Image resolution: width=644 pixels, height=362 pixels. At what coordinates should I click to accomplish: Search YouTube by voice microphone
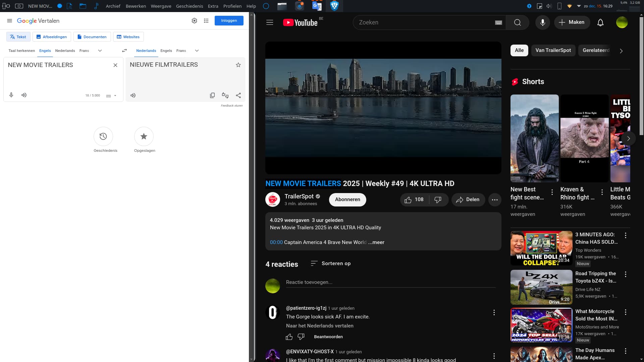coord(543,22)
